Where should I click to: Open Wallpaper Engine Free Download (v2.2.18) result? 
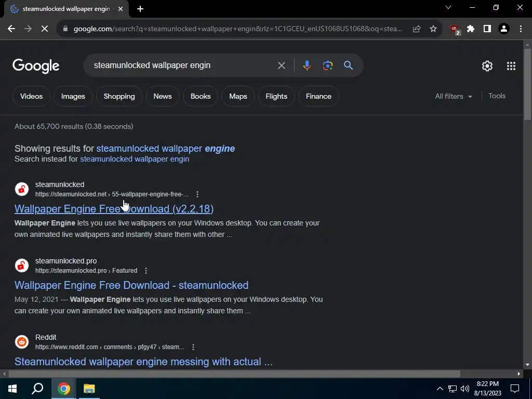coord(114,209)
